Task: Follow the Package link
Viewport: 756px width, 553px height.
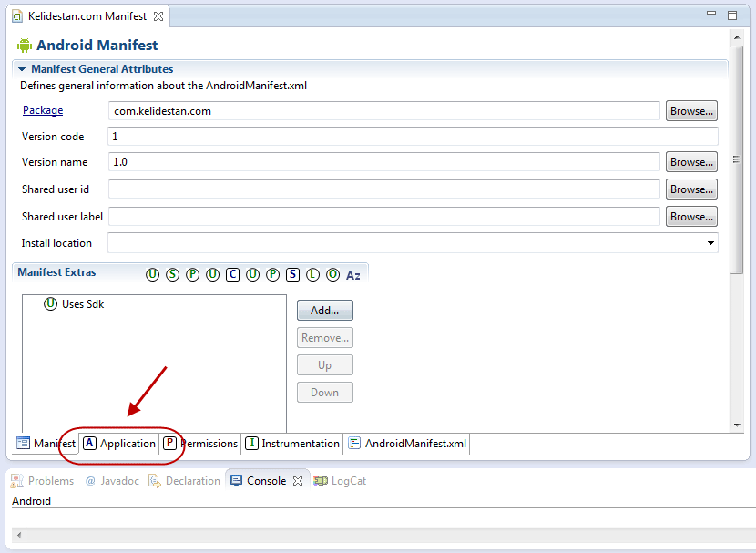Action: point(43,110)
